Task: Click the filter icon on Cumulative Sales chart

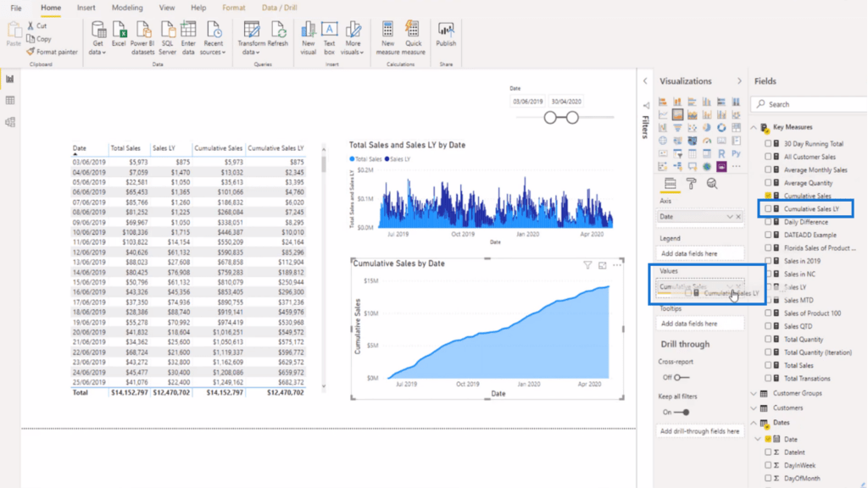Action: pyautogui.click(x=587, y=265)
